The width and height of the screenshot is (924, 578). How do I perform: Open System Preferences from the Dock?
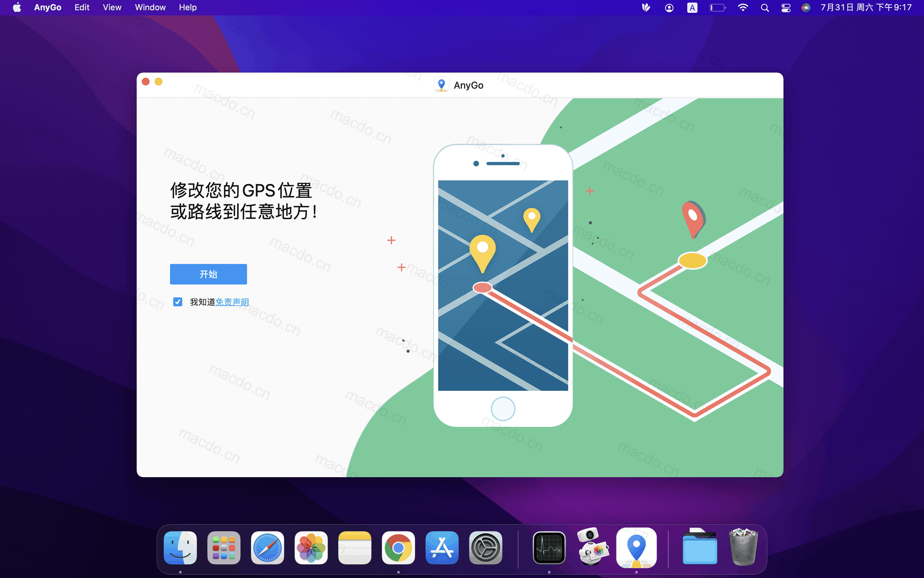click(486, 547)
